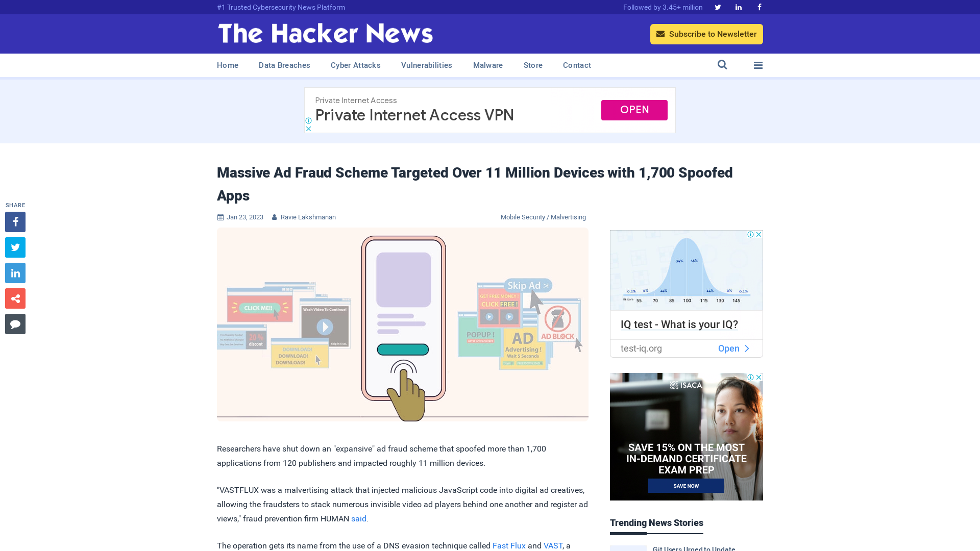Open the hamburger menu icon
The height and width of the screenshot is (551, 980).
click(758, 65)
